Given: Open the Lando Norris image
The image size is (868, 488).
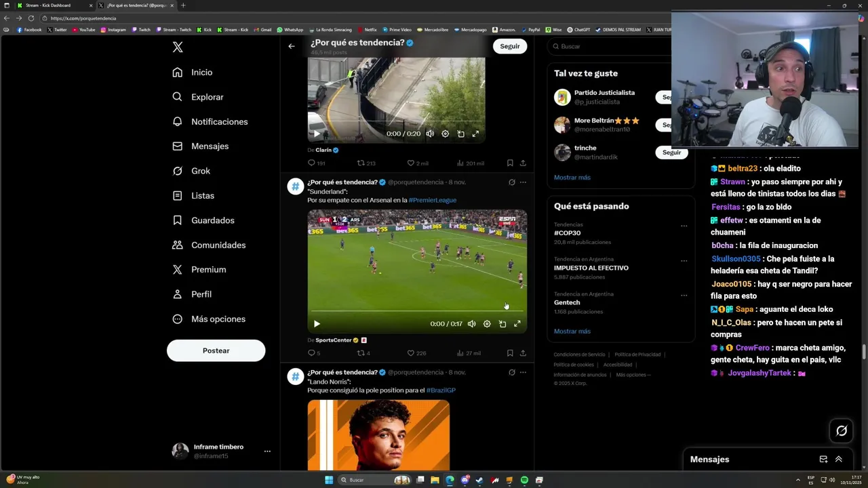Looking at the screenshot, I should click(378, 435).
